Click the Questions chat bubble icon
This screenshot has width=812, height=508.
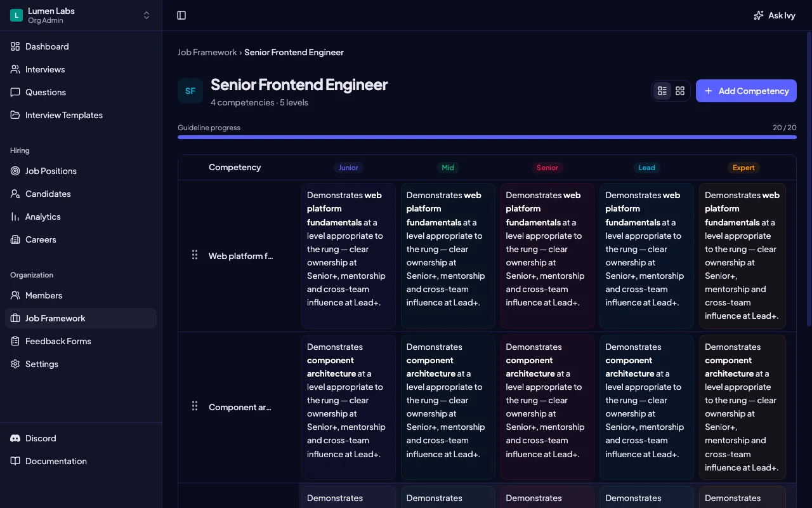[x=15, y=92]
